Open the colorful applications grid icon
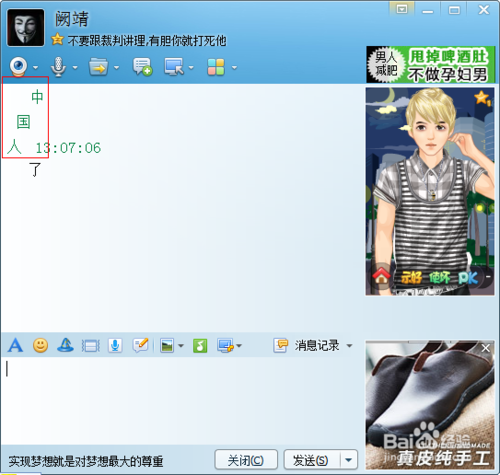 click(216, 67)
